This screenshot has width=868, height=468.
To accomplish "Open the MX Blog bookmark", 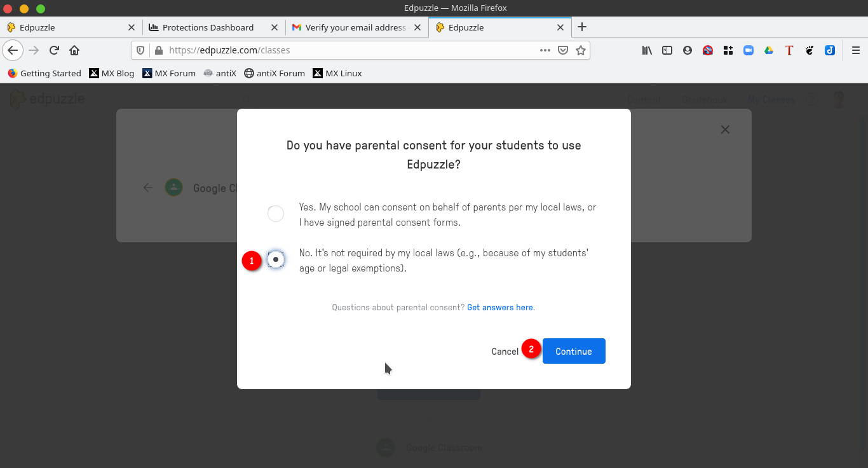I will pos(112,73).
